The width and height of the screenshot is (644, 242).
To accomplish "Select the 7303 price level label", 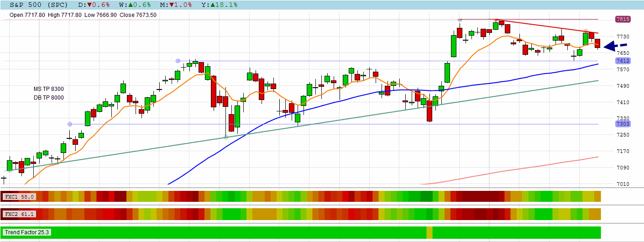I will coord(623,124).
